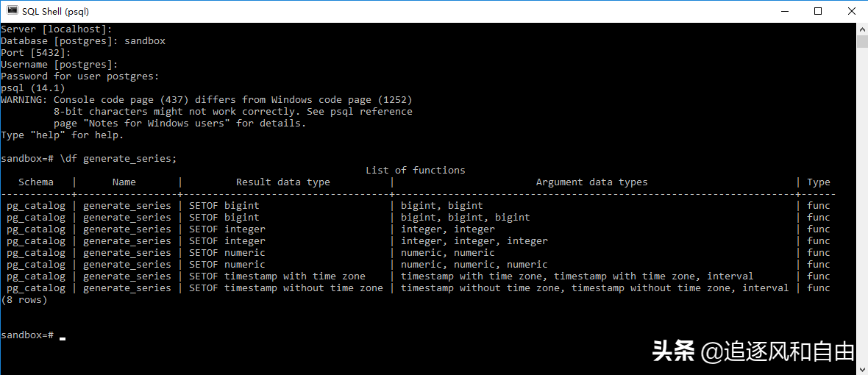Click the Argument data types header
Viewport: 868px width, 375px height.
coord(591,182)
